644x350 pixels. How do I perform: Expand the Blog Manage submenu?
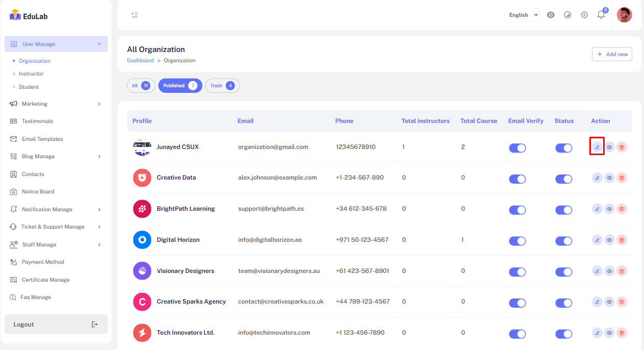pyautogui.click(x=56, y=157)
